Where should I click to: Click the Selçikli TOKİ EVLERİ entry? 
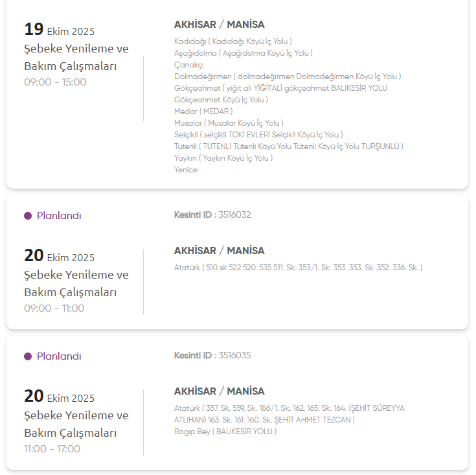coord(258,135)
